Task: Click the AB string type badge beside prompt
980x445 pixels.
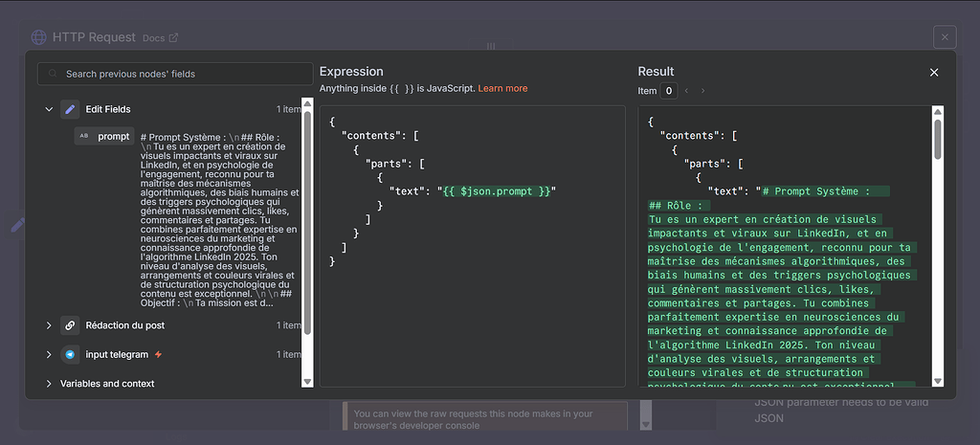Action: pyautogui.click(x=84, y=136)
